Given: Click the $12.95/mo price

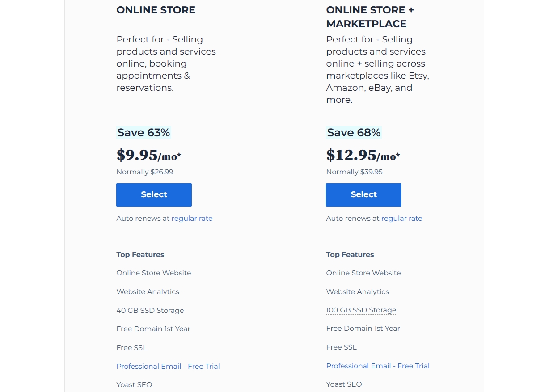Looking at the screenshot, I should tap(363, 155).
